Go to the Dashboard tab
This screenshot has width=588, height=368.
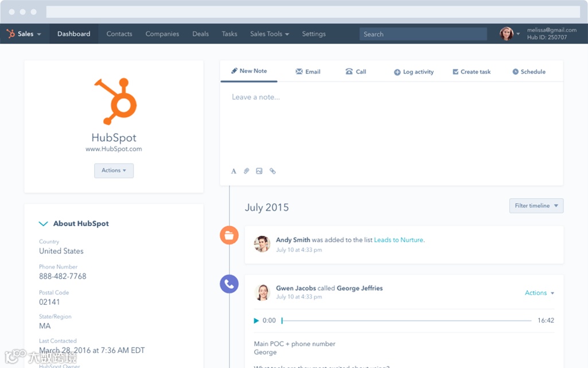(x=74, y=34)
